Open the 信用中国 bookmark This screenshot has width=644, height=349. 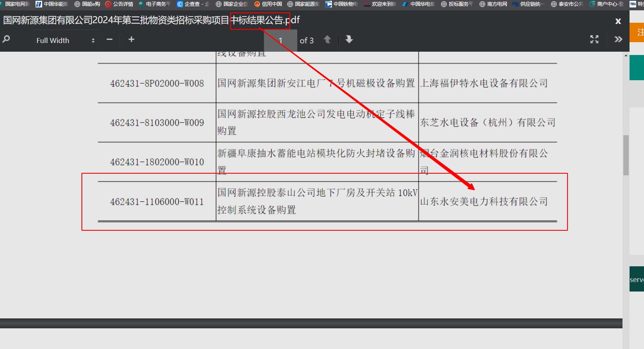[268, 4]
